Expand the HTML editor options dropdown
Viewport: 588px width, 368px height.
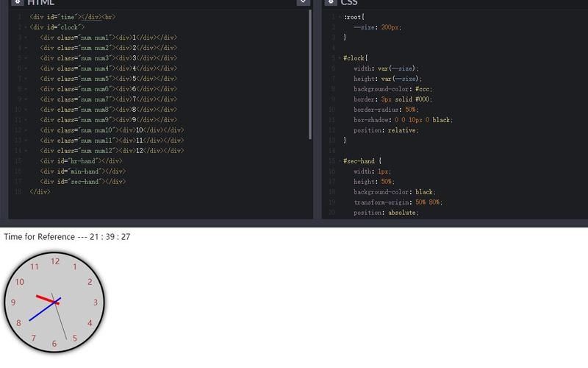tap(303, 3)
